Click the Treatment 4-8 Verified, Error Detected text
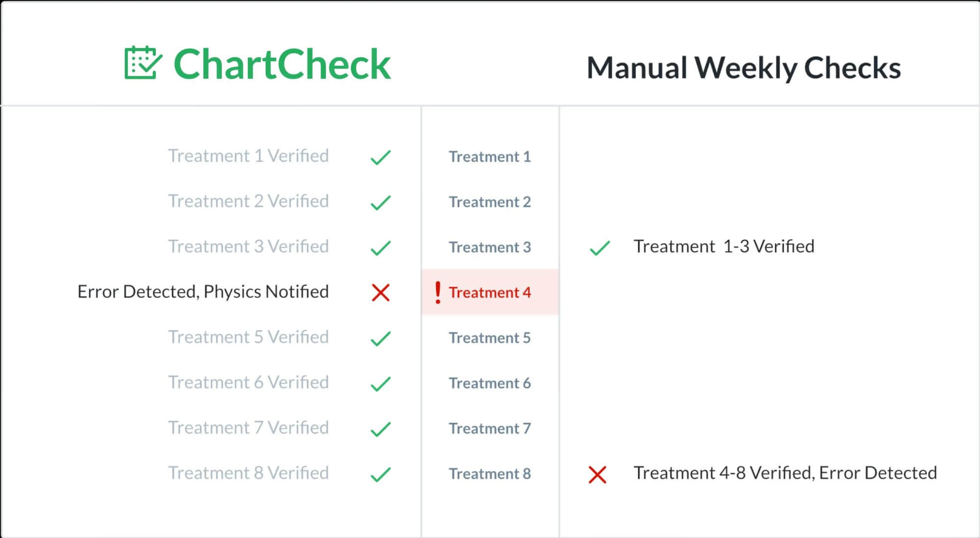Image resolution: width=980 pixels, height=538 pixels. [785, 473]
